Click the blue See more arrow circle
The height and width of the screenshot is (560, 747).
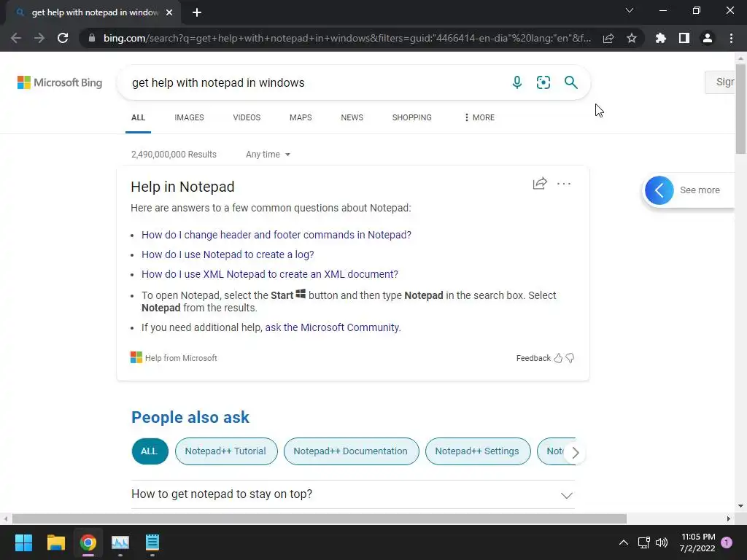click(x=659, y=190)
